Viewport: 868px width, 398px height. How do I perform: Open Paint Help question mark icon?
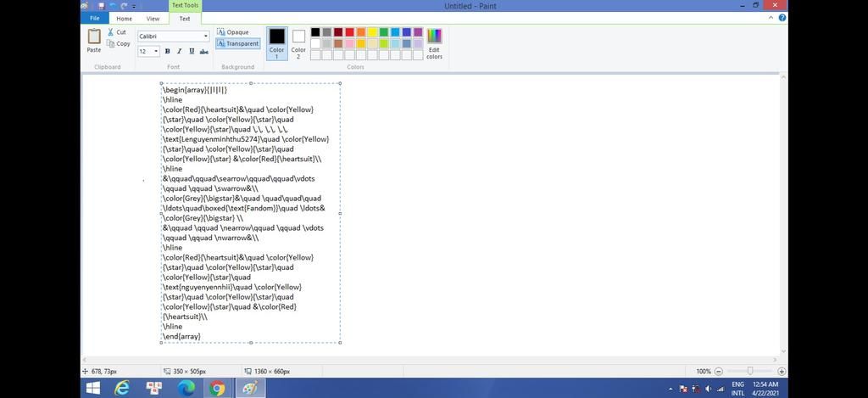tap(782, 18)
